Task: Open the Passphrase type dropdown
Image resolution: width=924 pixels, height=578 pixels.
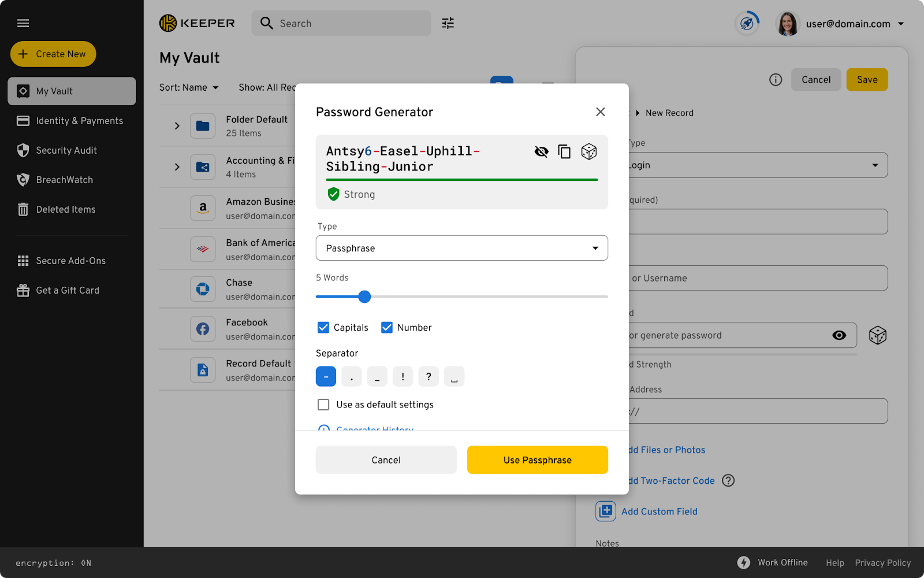Action: [461, 248]
